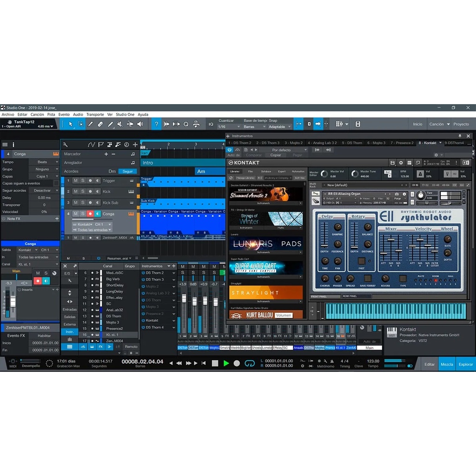Click the transport record button
Image resolution: width=476 pixels, height=476 pixels.
point(237,363)
